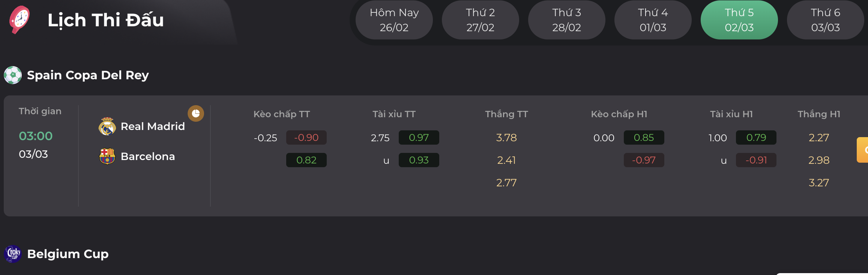Click the Belgium Croky Cup logo

(x=13, y=254)
